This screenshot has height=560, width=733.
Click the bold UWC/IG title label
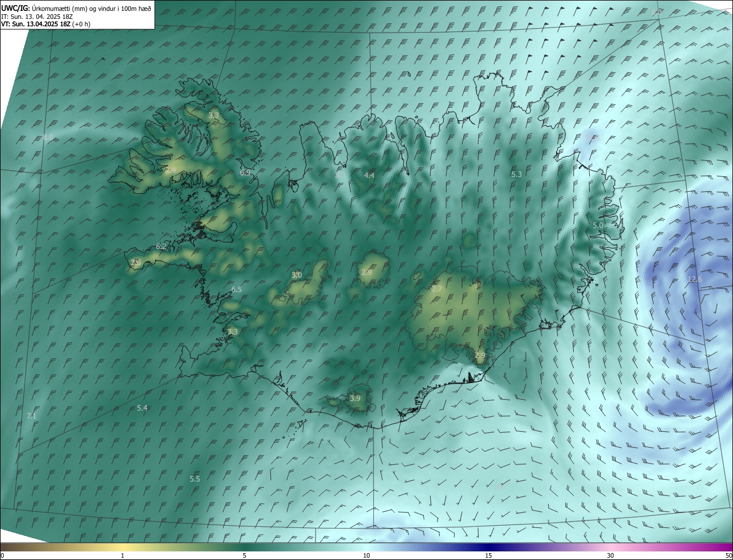(15, 9)
